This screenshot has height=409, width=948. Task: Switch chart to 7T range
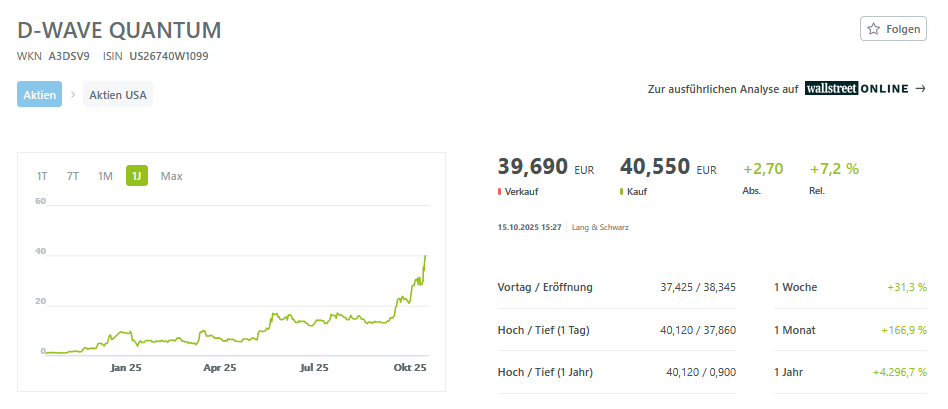pyautogui.click(x=73, y=176)
